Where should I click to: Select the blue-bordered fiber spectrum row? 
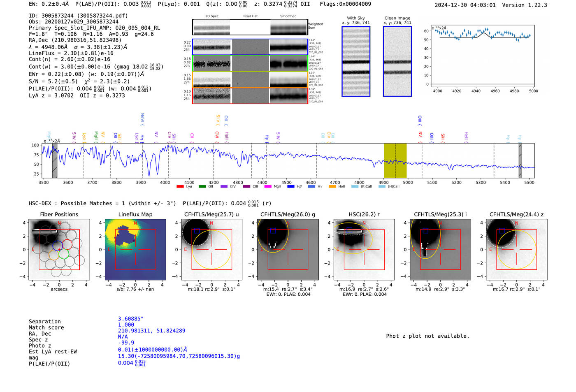pos(250,47)
